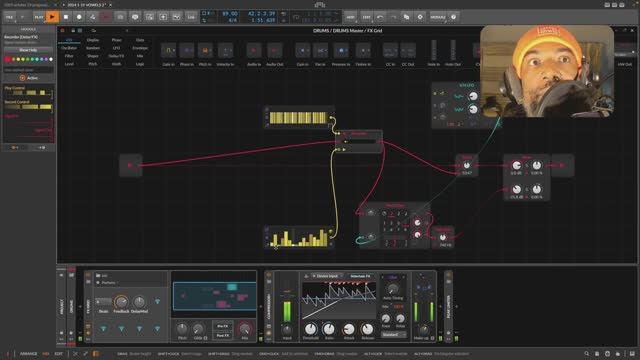This screenshot has height=360, width=640.
Task: Select the Logic module category
Action: tap(140, 64)
